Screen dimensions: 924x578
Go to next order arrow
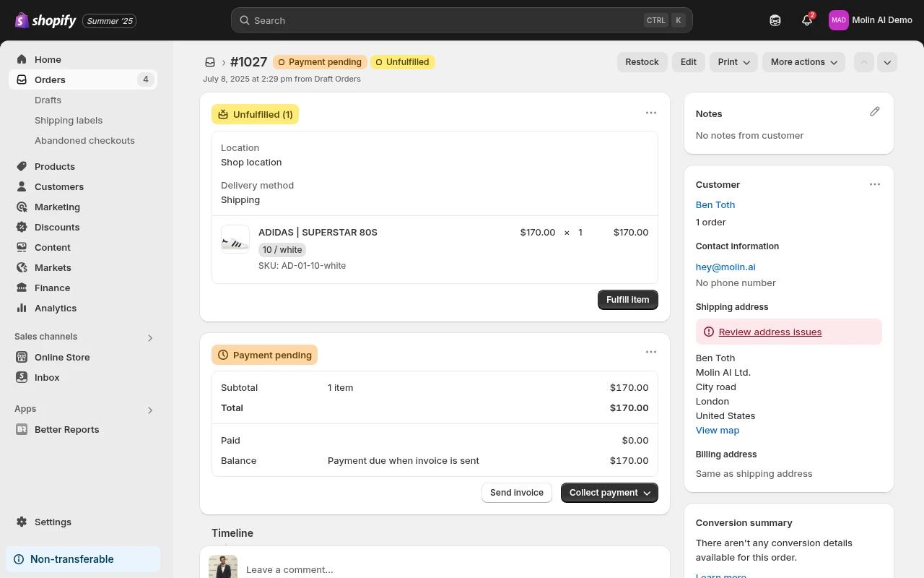click(x=887, y=62)
